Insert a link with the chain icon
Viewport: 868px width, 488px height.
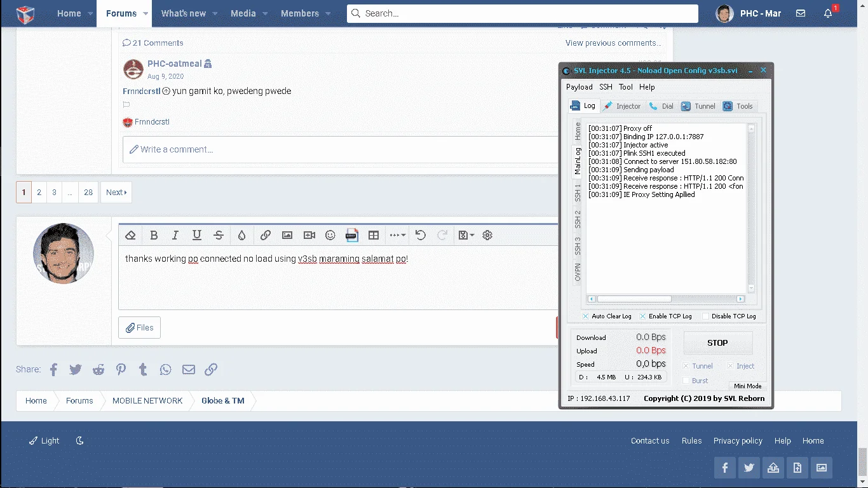tap(266, 235)
